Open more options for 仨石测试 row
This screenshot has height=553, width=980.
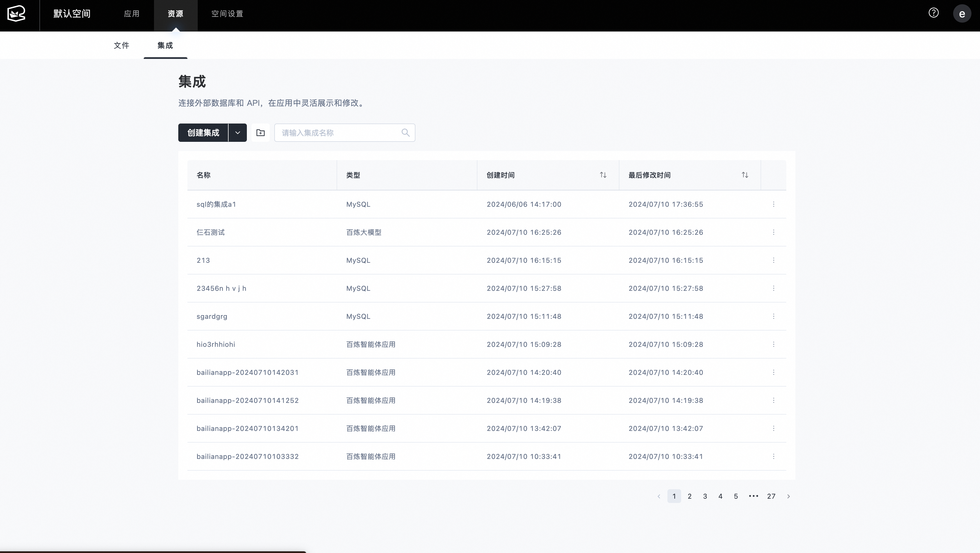coord(773,232)
